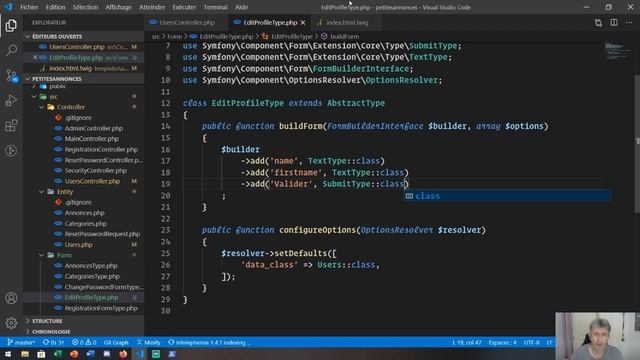640x360 pixels.
Task: Open the Affichage menu
Action: point(118,7)
